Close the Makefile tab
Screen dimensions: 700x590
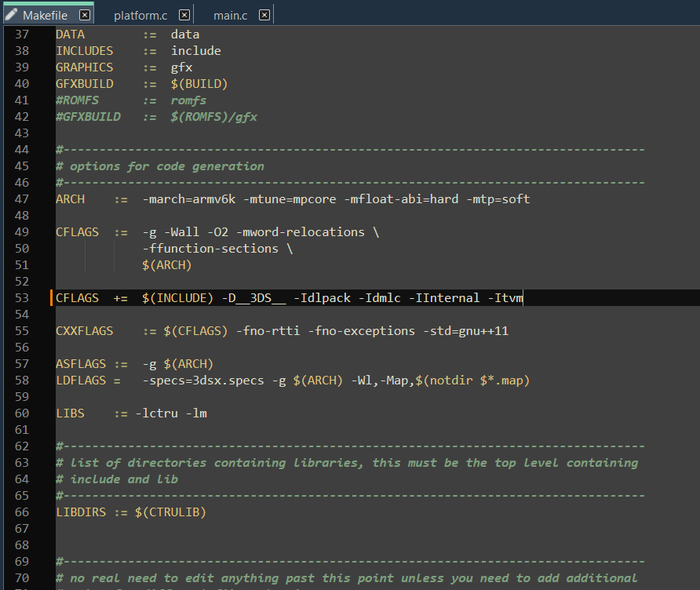coord(85,15)
